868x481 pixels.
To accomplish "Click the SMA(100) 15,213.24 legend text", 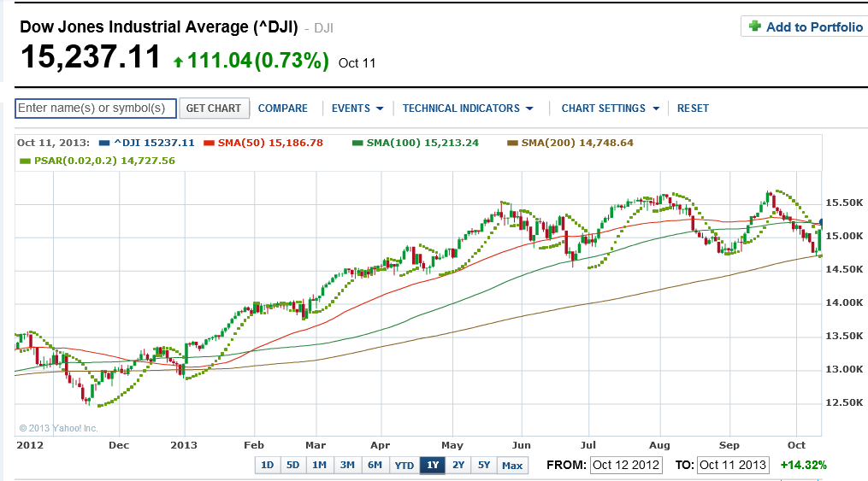I will tap(422, 143).
